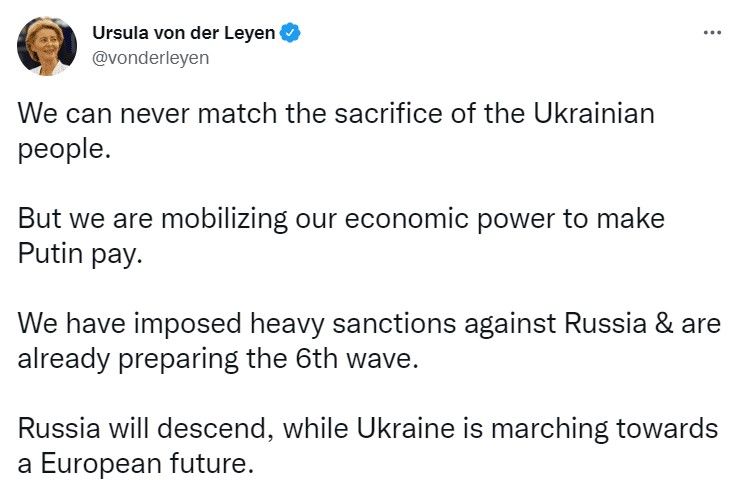Click the word 'economic' in the tweet
742x486 pixels.
coord(406,219)
